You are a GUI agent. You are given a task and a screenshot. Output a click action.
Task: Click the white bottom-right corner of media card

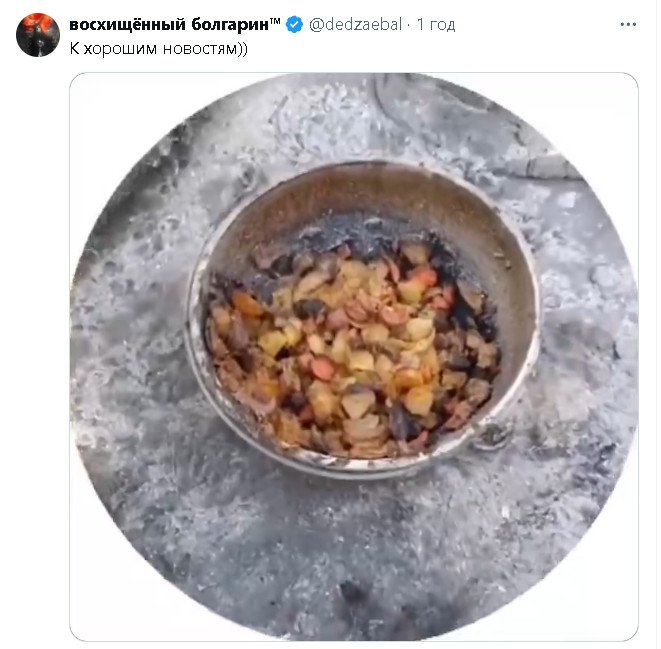[626, 628]
